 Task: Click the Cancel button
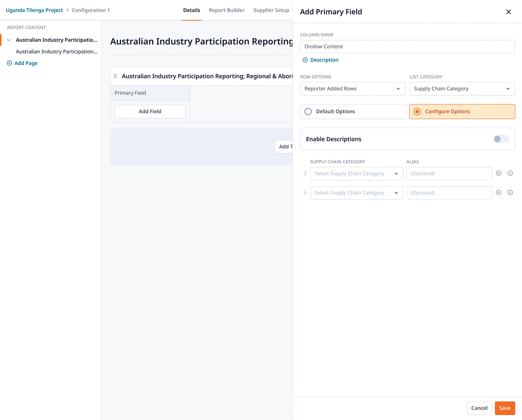tap(479, 408)
